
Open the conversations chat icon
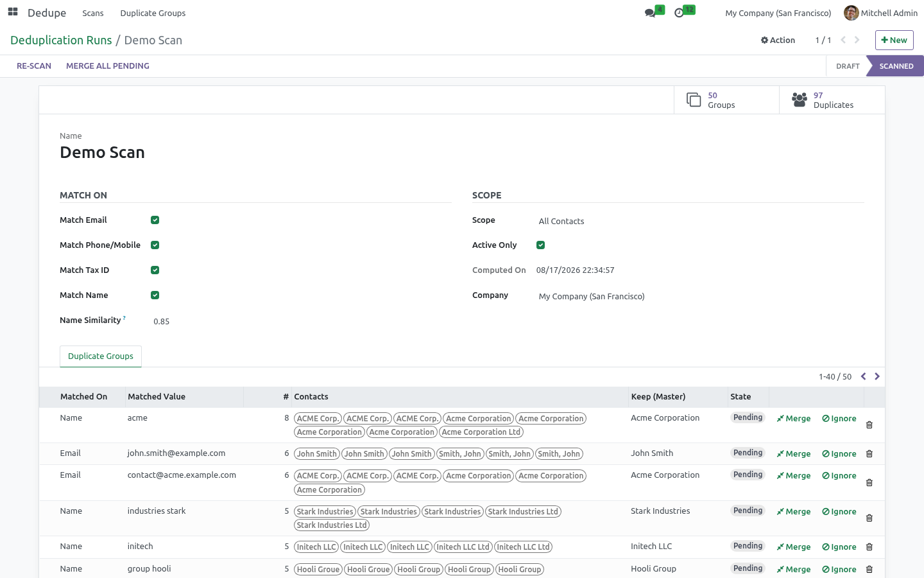pos(651,13)
